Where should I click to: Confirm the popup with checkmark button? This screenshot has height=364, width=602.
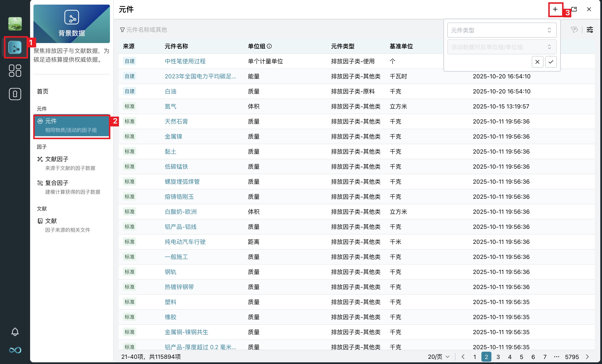(551, 62)
